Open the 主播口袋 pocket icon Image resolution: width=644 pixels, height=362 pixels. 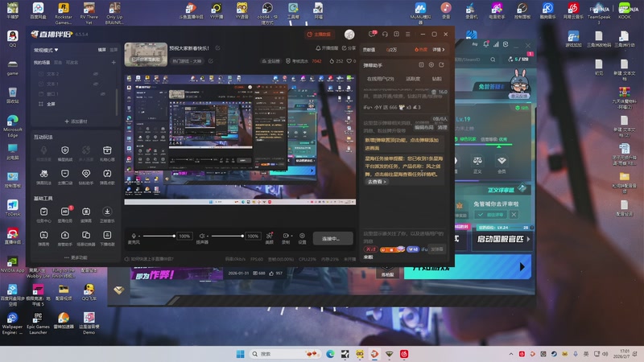(65, 177)
